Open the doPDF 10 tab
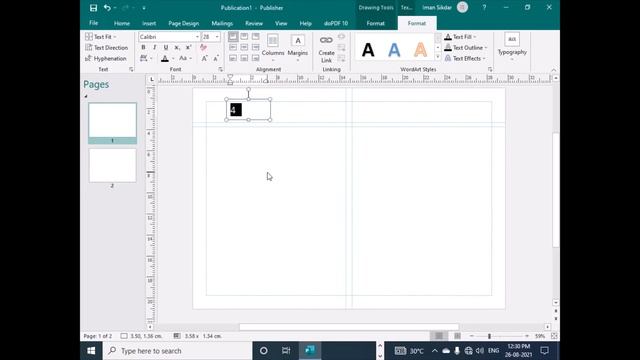The height and width of the screenshot is (360, 640). [x=336, y=23]
